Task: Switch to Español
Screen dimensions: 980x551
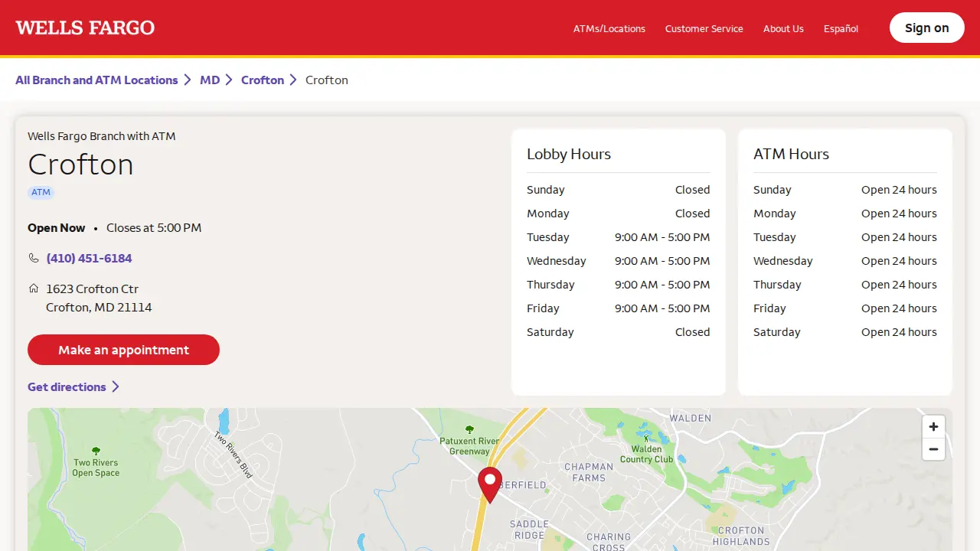Action: tap(841, 29)
